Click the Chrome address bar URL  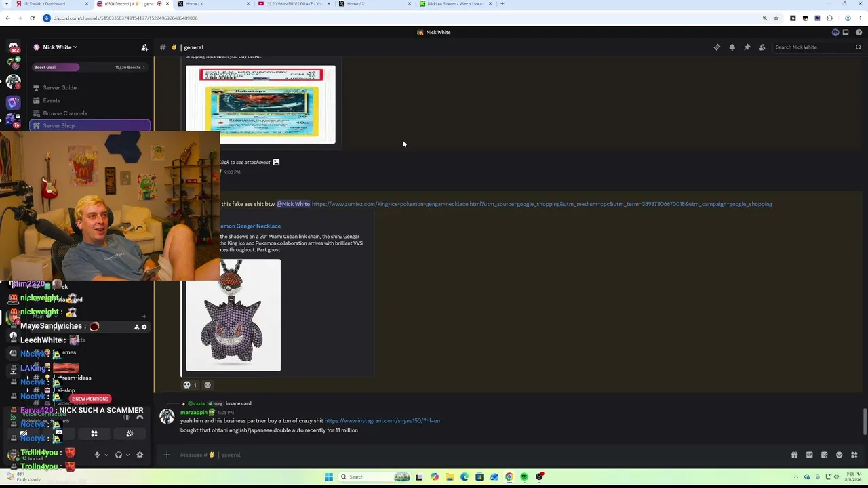coord(125,18)
